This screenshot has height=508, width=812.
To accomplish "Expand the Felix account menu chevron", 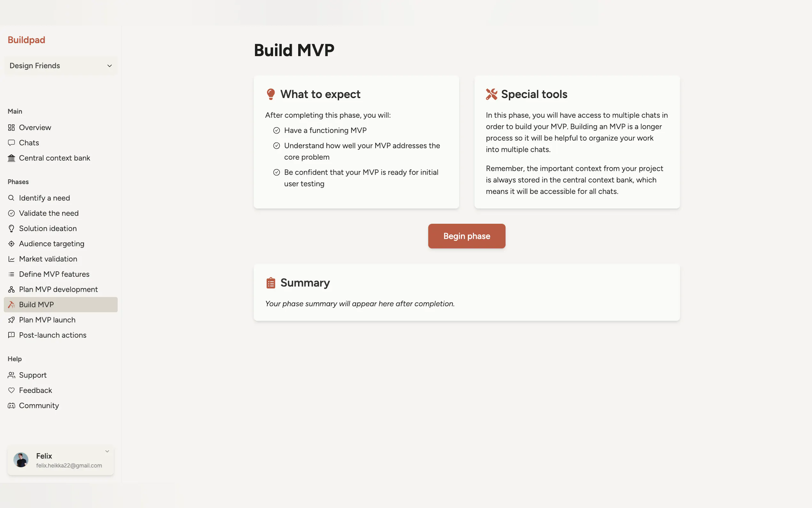I will tap(107, 451).
